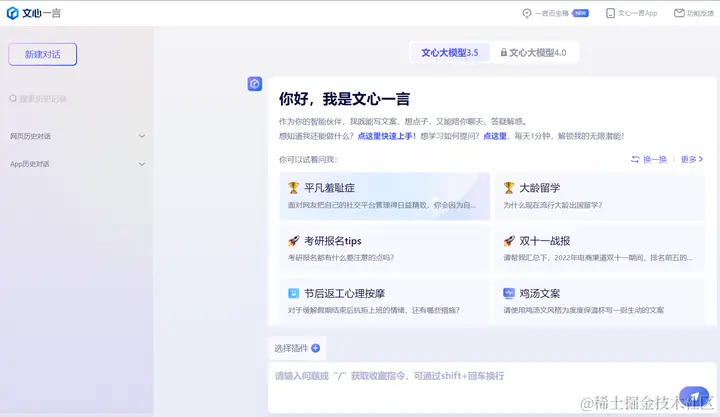Pick the 平凡羞耻症 suggestion card
Screen dimensions: 720x417
(x=384, y=196)
